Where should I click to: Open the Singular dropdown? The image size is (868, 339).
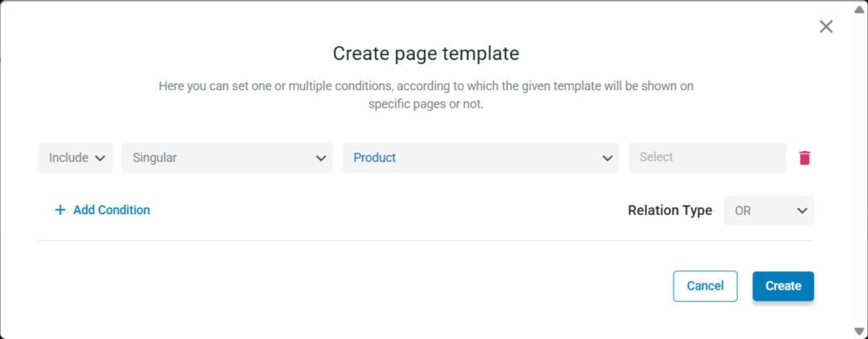click(227, 158)
